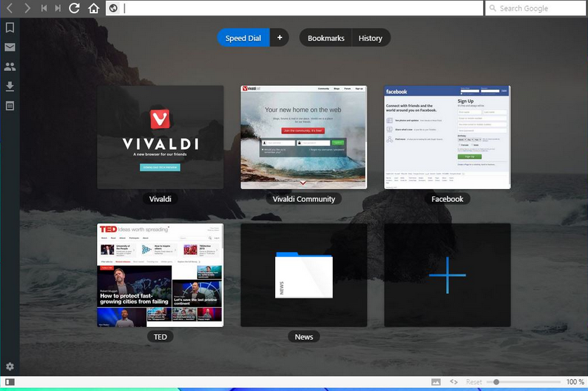This screenshot has height=391, width=588.
Task: Open Settings via the gear icon
Action: (x=10, y=366)
